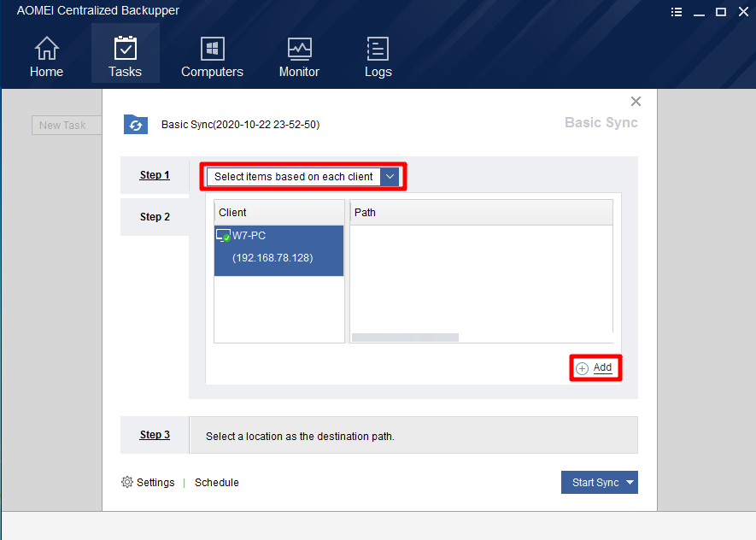
Task: Click the Client column header
Action: tap(279, 212)
